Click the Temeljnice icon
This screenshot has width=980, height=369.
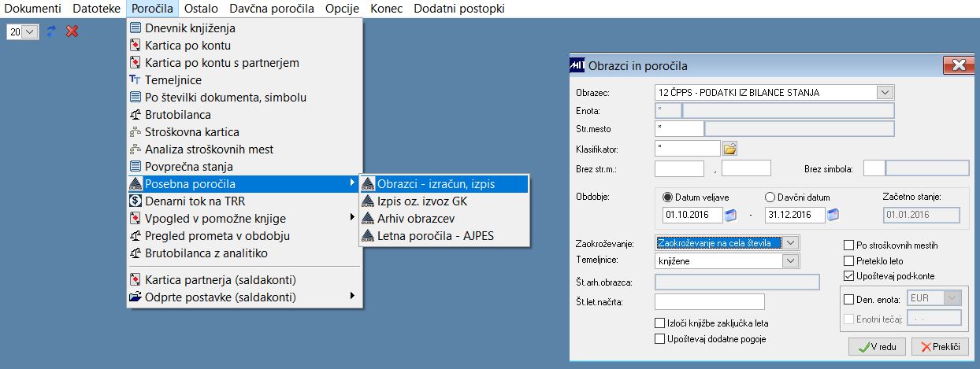(x=135, y=80)
